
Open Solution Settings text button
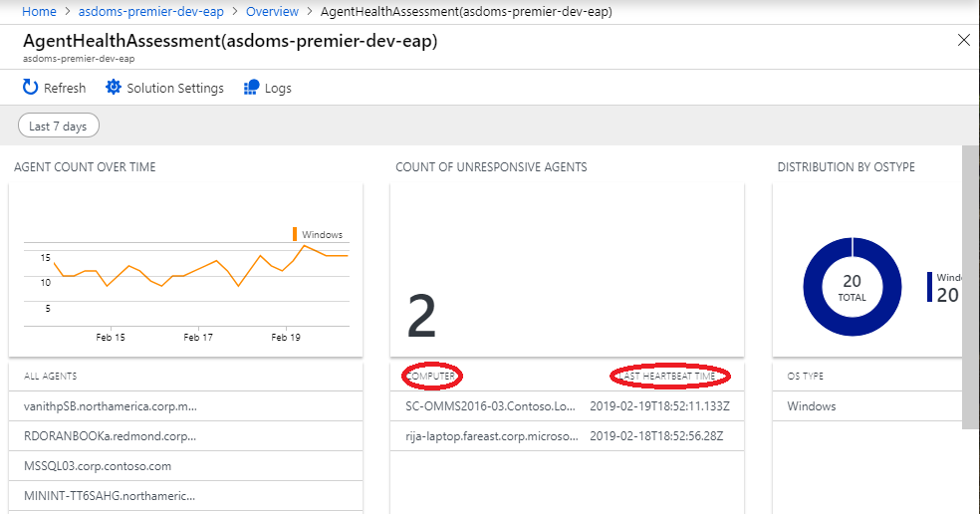[175, 89]
